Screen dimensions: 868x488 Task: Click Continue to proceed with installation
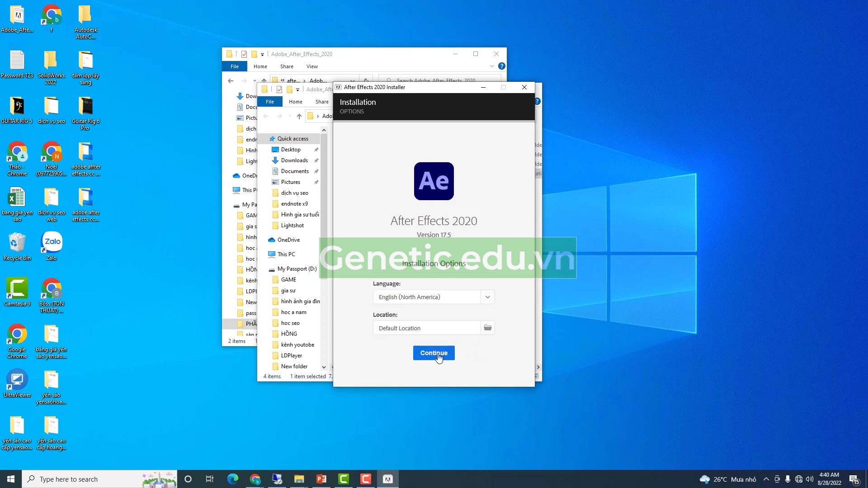434,353
